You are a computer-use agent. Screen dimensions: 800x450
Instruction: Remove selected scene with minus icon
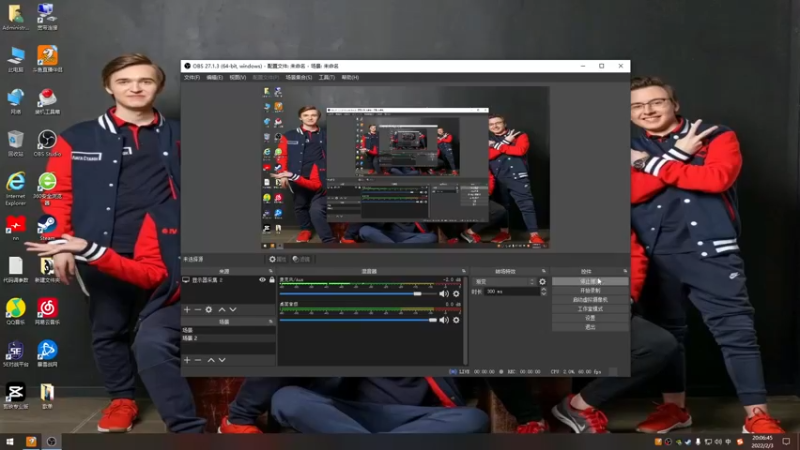(x=198, y=360)
